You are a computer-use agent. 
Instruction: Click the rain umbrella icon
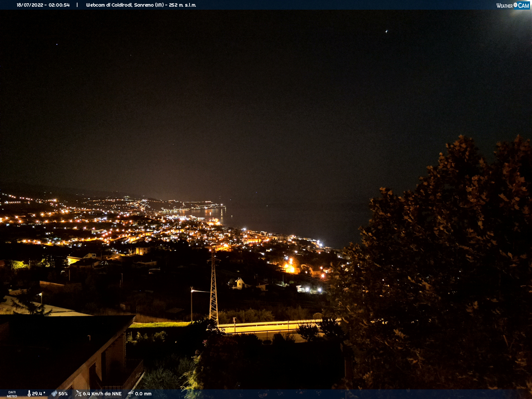(x=131, y=394)
